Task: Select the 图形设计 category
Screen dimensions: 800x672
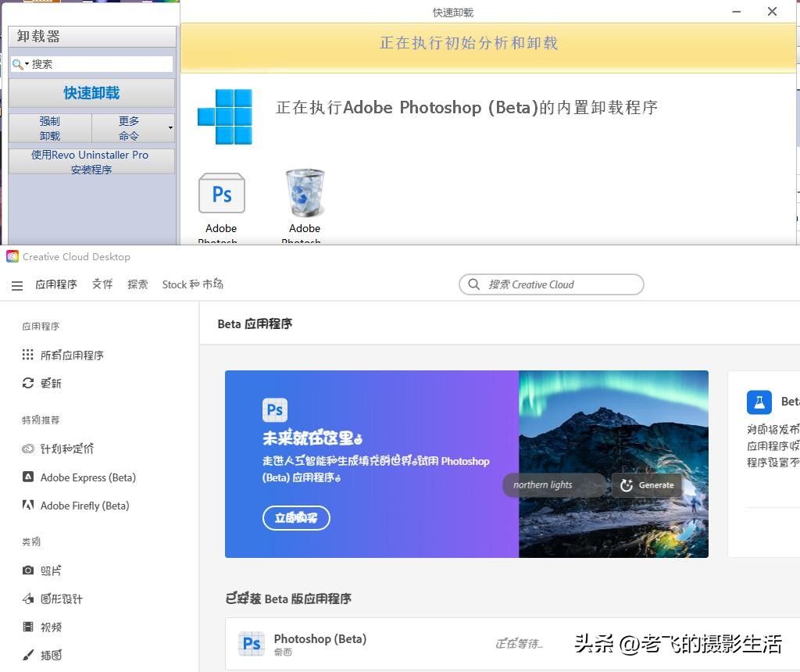Action: 61,599
